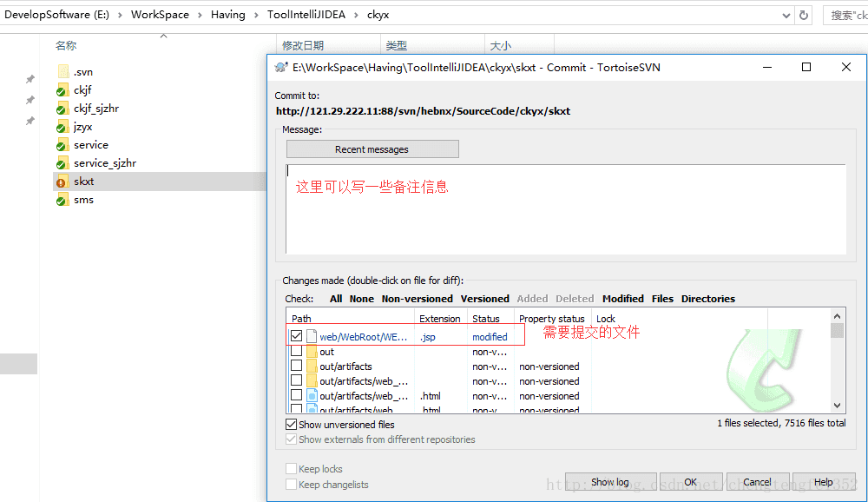Open the address bar history dropdown
The height and width of the screenshot is (502, 868).
click(x=786, y=16)
